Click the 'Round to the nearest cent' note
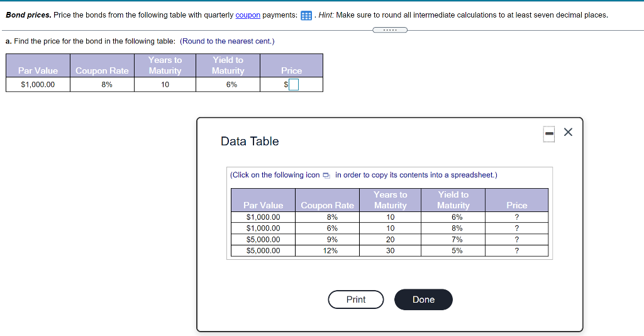The image size is (644, 336). point(227,41)
